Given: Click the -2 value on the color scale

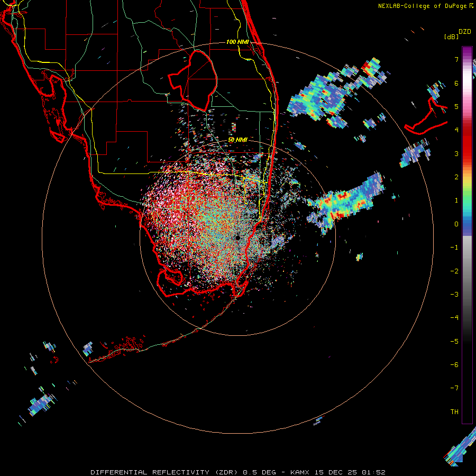Looking at the screenshot, I should pos(454,271).
